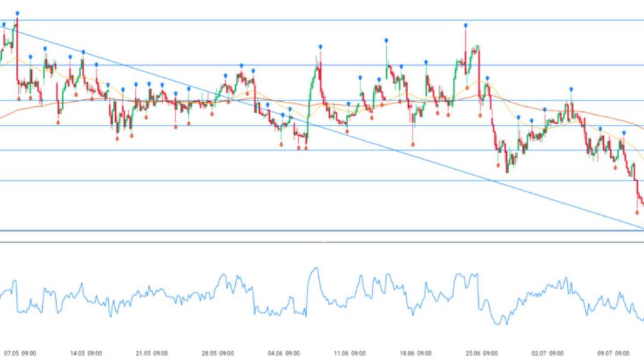
Task: Click the blue fractal arrow above the highest left candle
Action: tap(17, 13)
